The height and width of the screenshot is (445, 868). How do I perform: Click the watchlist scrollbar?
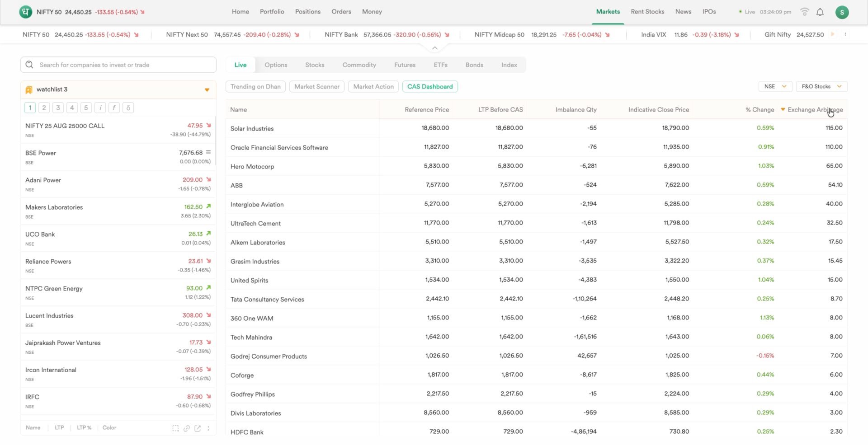point(216,141)
